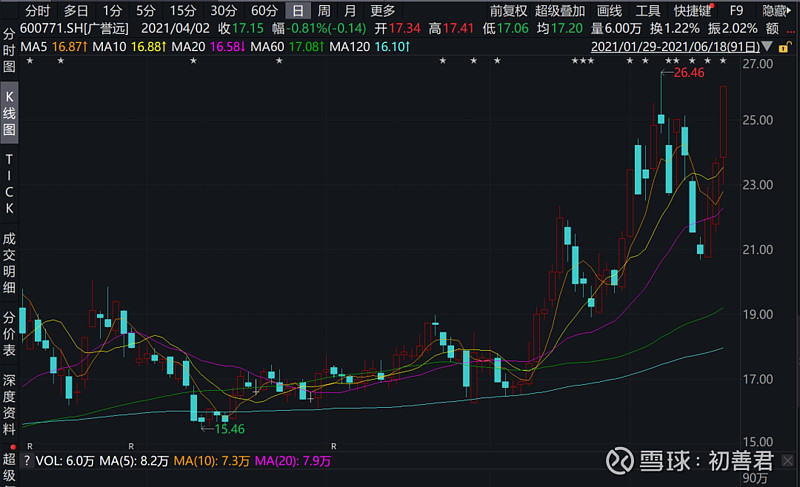The height and width of the screenshot is (487, 800).
Task: Click stock code 600771.SH[广誉远]
Action: (74, 29)
